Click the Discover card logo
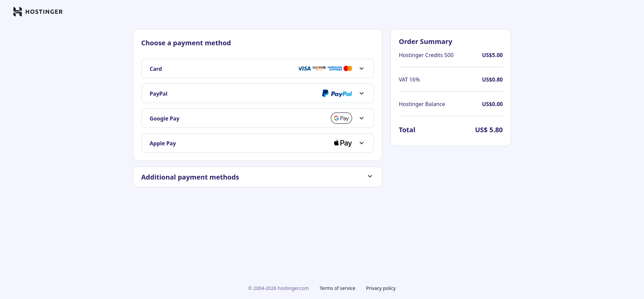 [x=319, y=68]
